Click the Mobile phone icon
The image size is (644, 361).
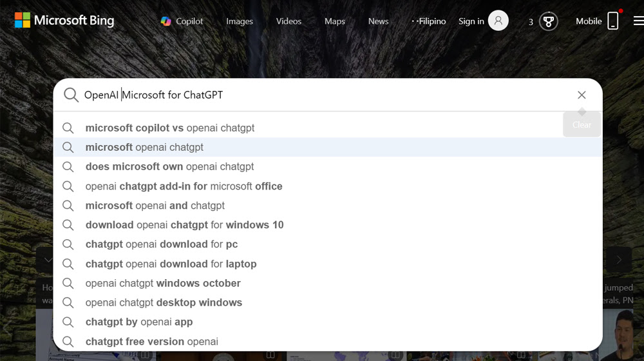(x=613, y=21)
